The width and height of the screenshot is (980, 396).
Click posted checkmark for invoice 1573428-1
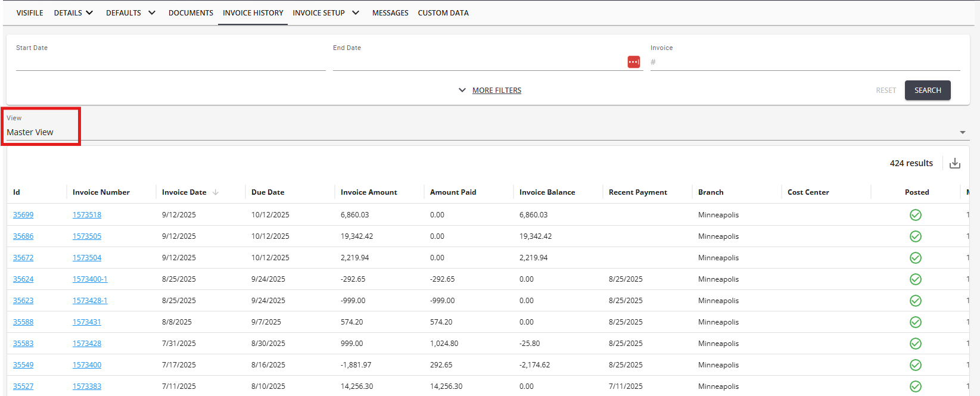[x=916, y=301]
